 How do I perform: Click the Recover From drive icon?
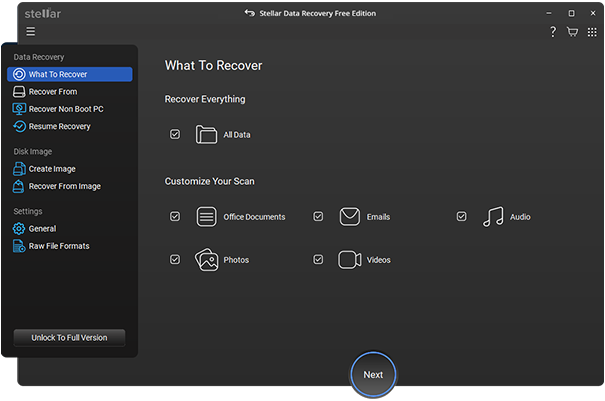(19, 92)
